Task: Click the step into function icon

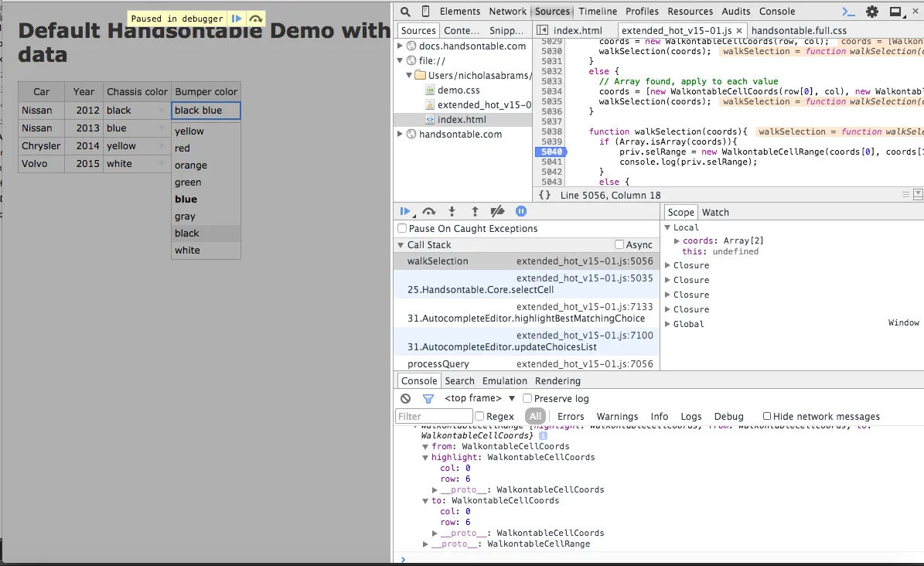Action: 452,211
